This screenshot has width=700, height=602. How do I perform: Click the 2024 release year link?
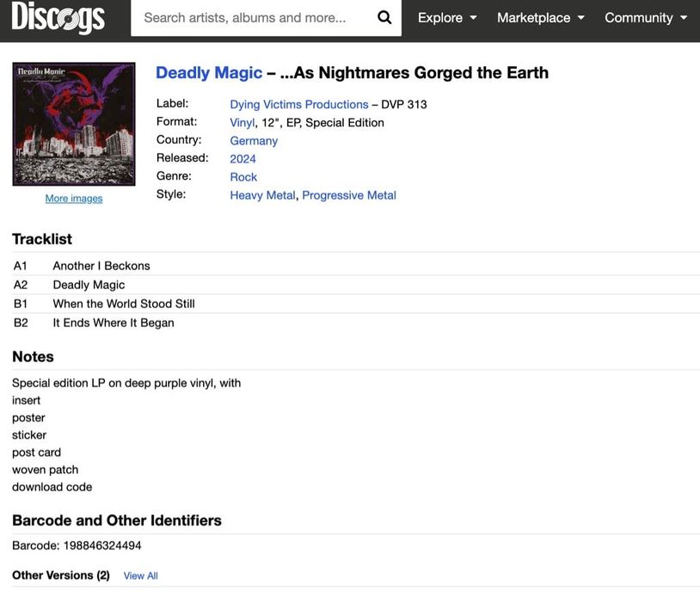pos(243,158)
